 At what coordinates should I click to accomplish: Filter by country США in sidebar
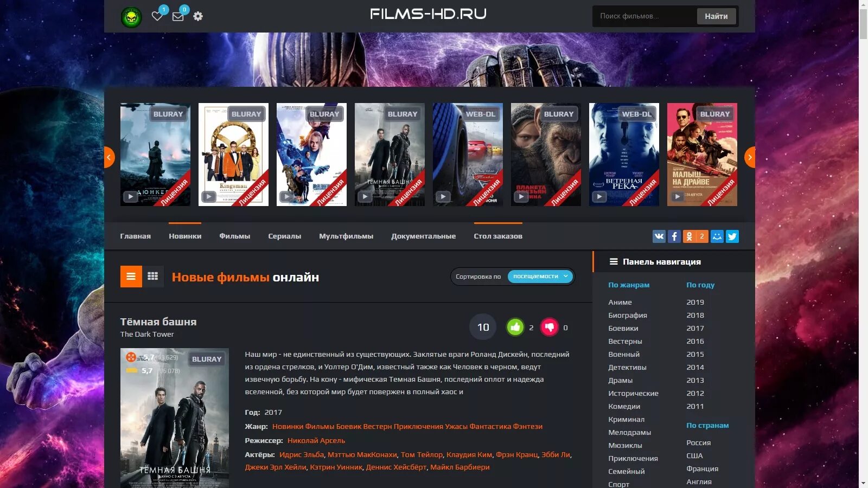[x=694, y=455]
